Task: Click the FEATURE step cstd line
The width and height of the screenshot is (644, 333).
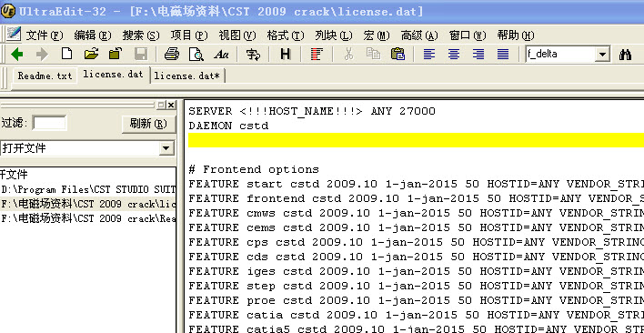Action: 416,286
